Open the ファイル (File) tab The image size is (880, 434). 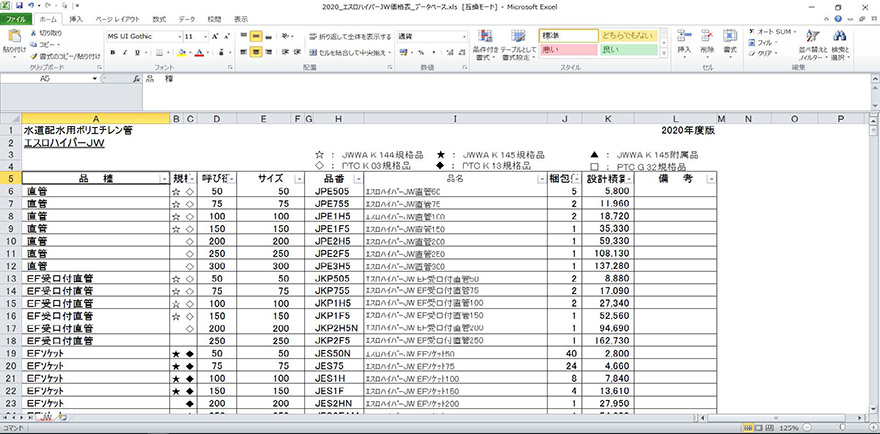click(x=16, y=19)
